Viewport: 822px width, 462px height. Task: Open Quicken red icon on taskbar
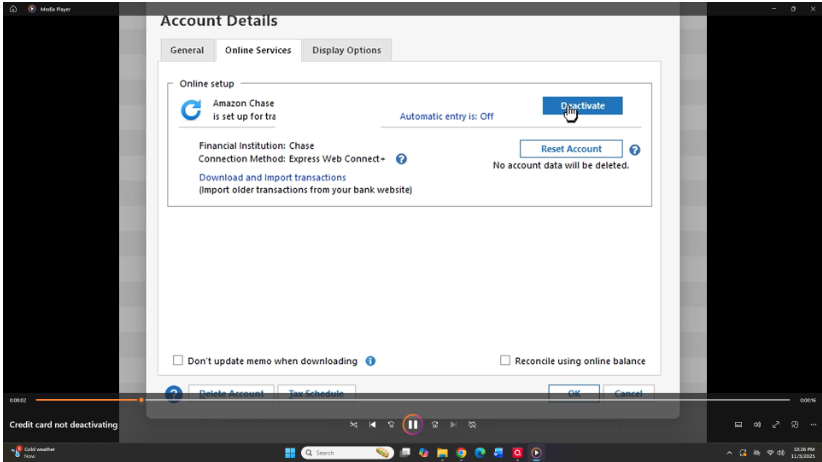click(x=517, y=453)
